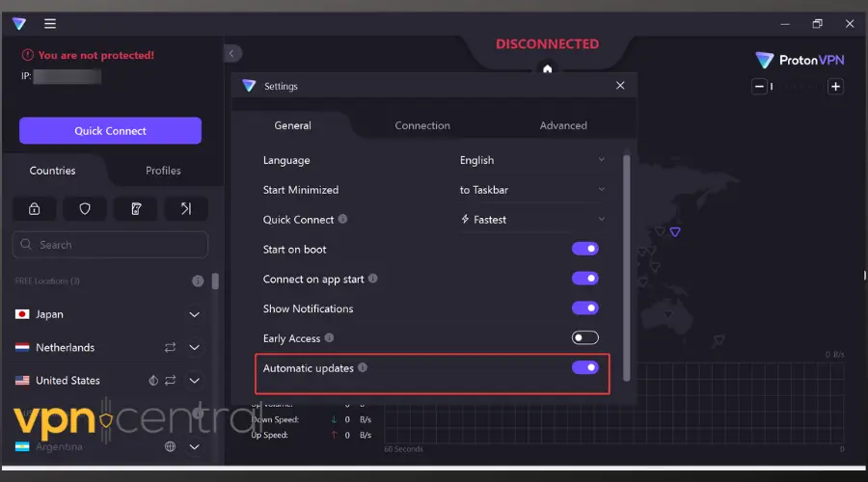Viewport: 868px width, 482px height.
Task: Click the Settings dialog scrollbar
Action: pyautogui.click(x=627, y=268)
